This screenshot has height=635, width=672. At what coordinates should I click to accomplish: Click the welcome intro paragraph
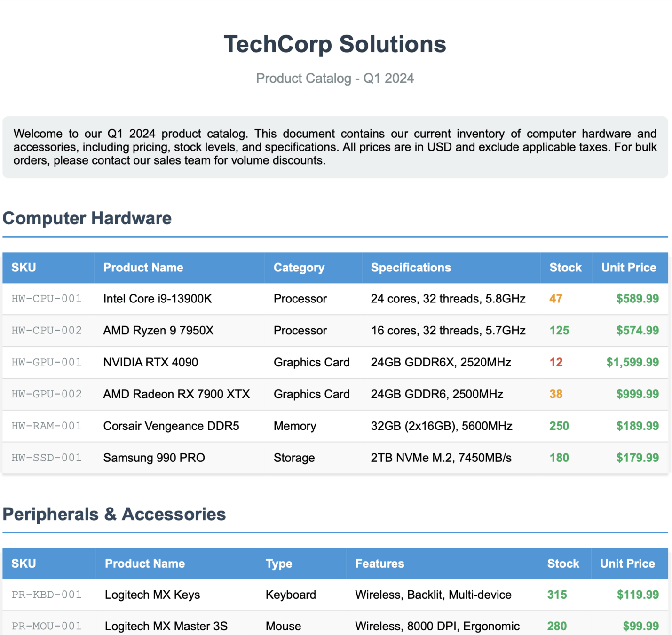click(335, 147)
